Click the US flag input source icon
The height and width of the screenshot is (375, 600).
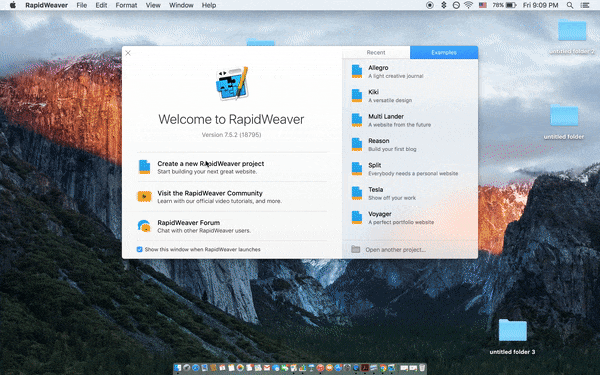[483, 5]
